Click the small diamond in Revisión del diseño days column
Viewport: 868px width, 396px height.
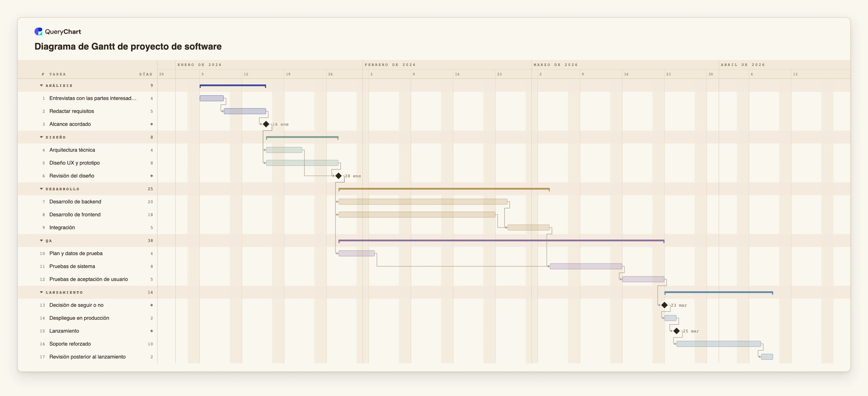click(152, 176)
